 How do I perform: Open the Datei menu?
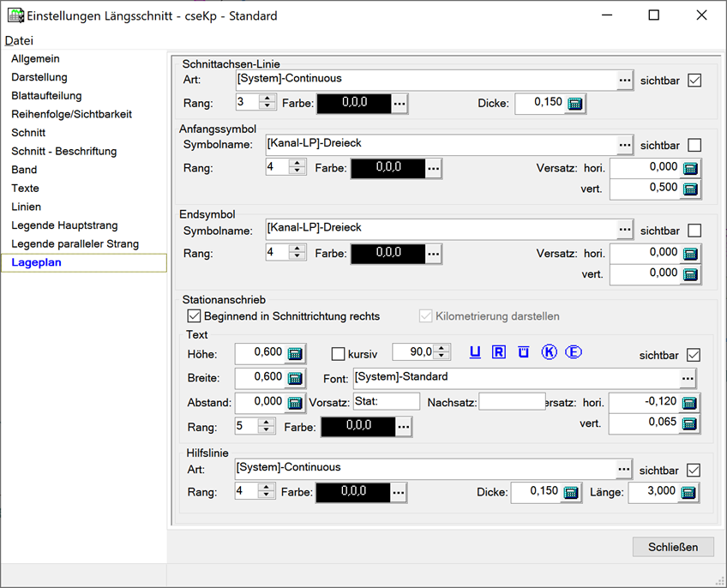click(x=19, y=40)
